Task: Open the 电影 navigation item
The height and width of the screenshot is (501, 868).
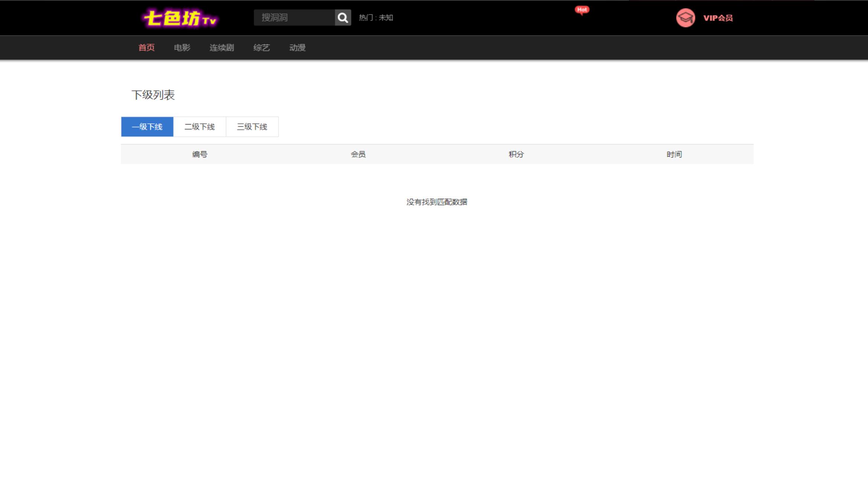Action: coord(182,48)
